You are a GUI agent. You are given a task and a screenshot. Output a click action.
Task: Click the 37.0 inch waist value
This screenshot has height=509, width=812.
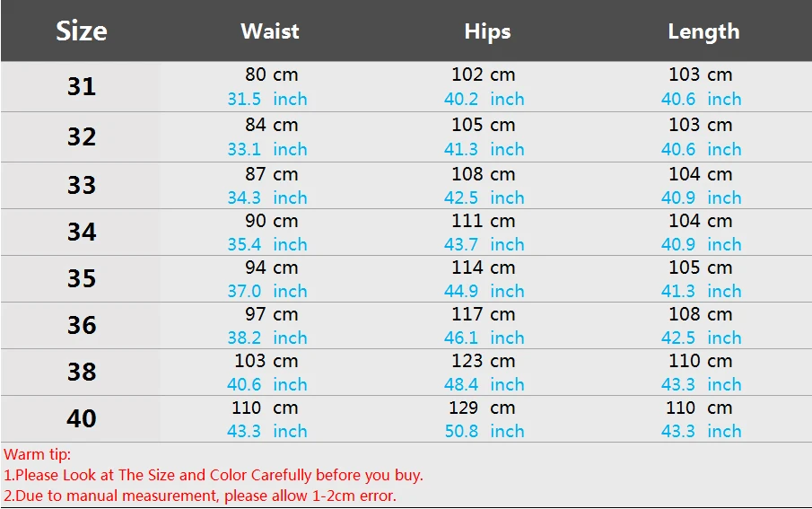click(x=267, y=291)
